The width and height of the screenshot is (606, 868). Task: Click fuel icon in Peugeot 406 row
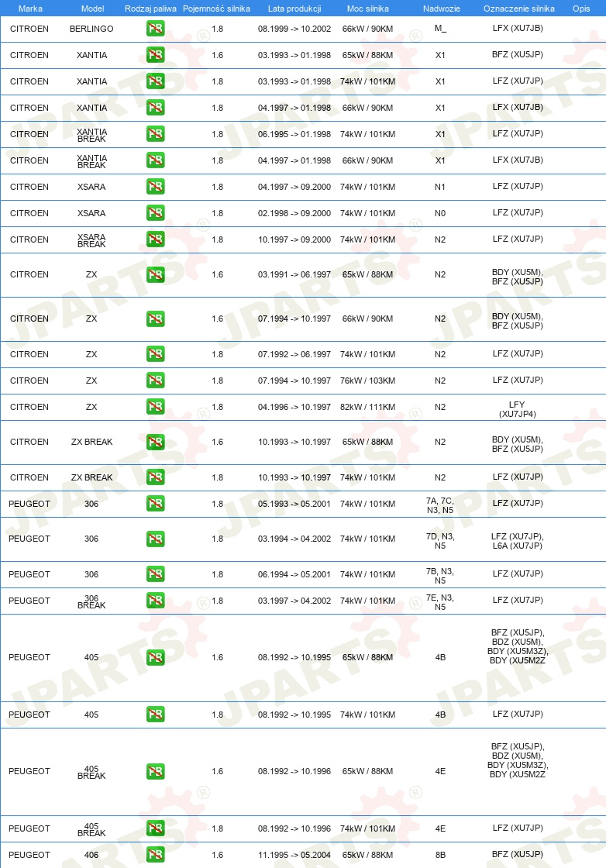(x=156, y=855)
